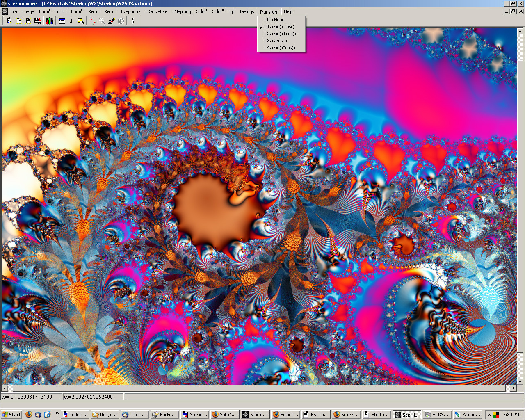Expand hidden quick launch icons chevron
525x420 pixels.
[57, 413]
